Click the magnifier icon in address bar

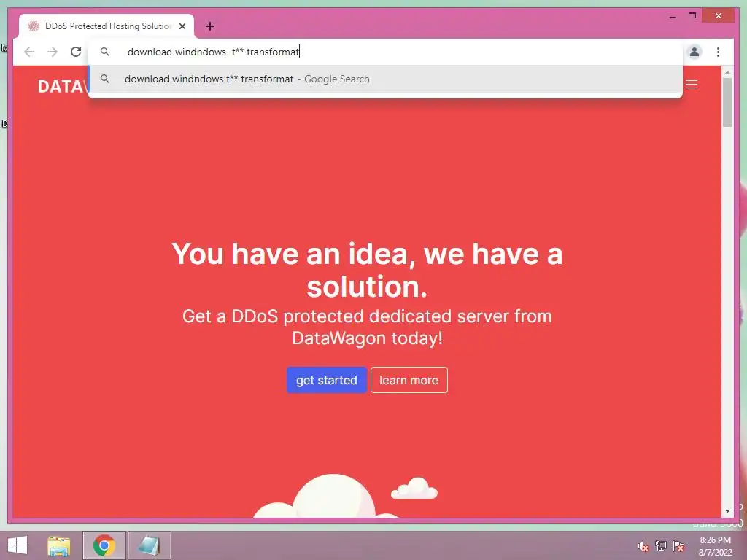pos(105,52)
